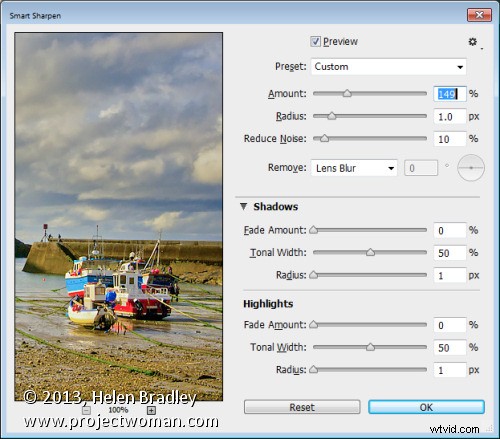Image resolution: width=500 pixels, height=439 pixels.
Task: Click the OK button
Action: coord(426,407)
